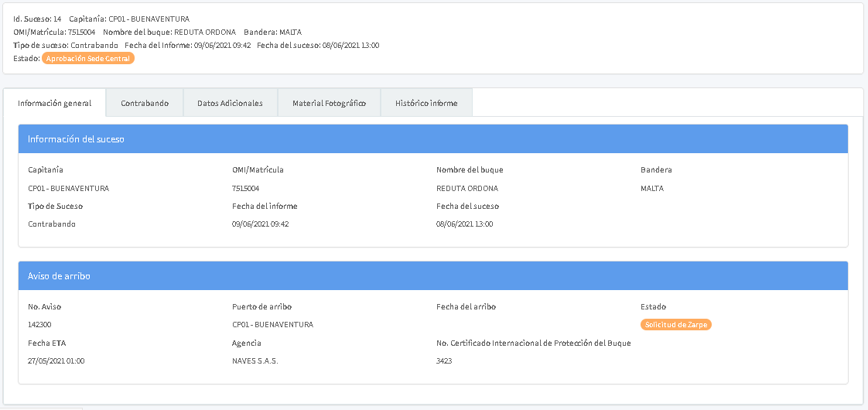Click the Fecha del arribo label
868x410 pixels.
point(466,306)
